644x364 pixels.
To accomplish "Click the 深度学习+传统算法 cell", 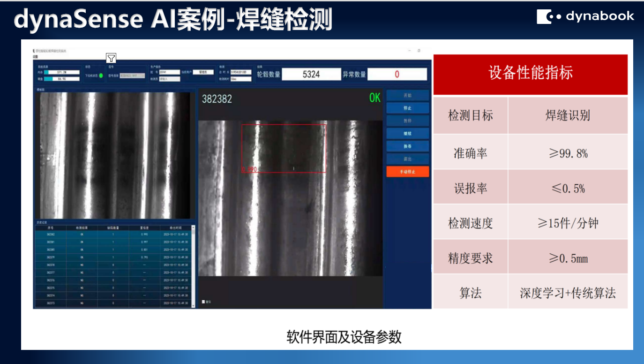I will point(568,292).
